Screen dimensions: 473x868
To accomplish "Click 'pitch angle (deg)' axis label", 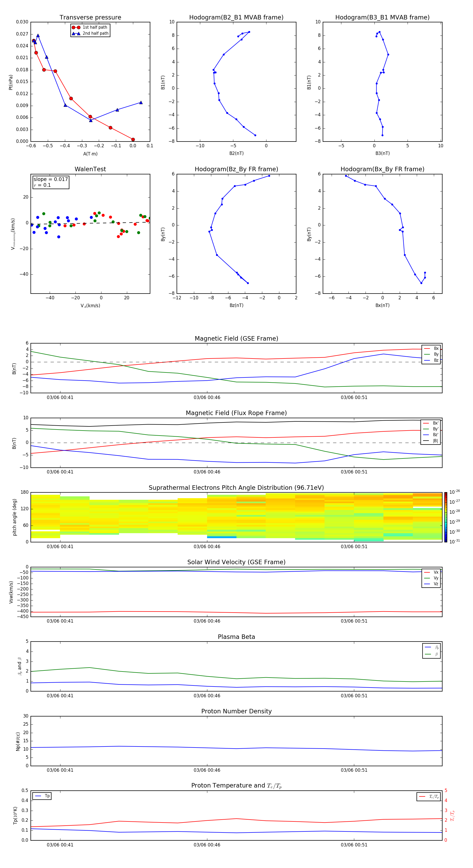I will tap(14, 517).
